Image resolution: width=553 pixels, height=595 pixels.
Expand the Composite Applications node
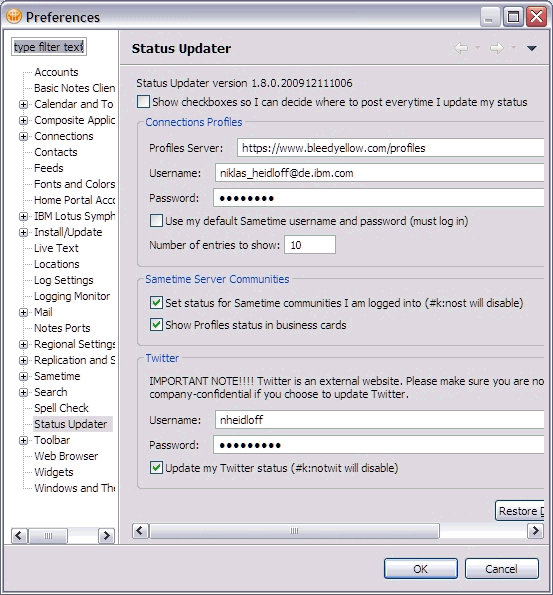point(24,120)
